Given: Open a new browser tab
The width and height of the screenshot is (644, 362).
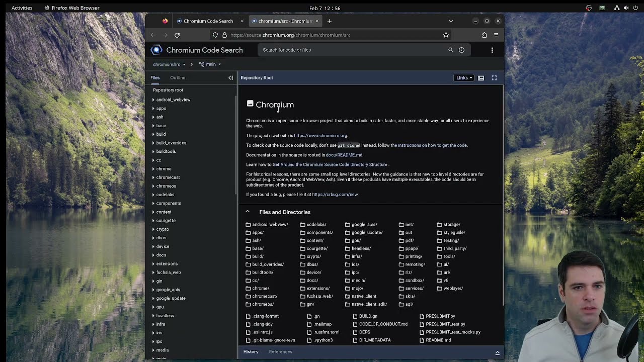Looking at the screenshot, I should coord(330,21).
